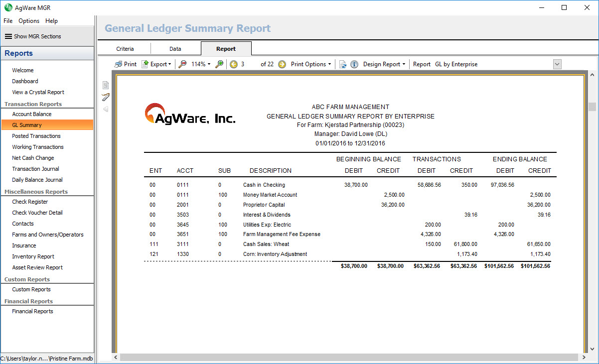Expand the Report selection combo box
This screenshot has height=364, width=599.
(557, 64)
